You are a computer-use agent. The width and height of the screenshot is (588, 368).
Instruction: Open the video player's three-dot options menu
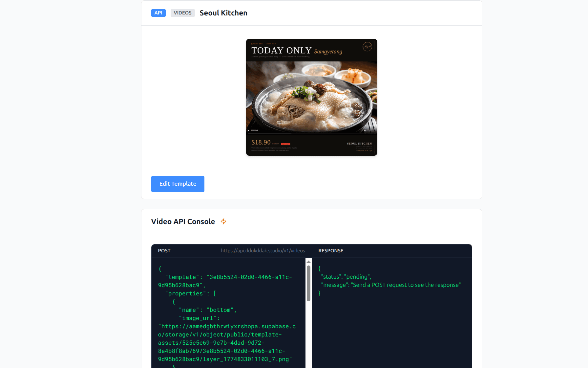pyautogui.click(x=375, y=130)
